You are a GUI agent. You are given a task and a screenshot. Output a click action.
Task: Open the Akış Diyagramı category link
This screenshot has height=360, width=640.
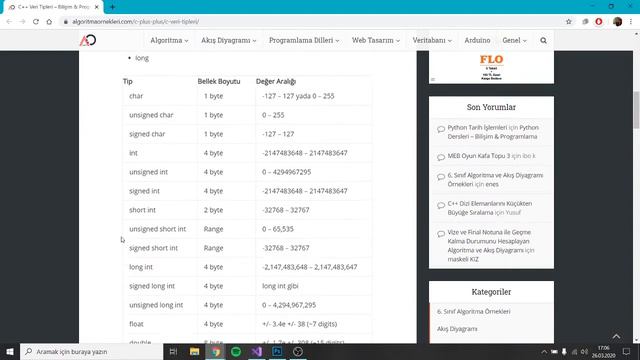(457, 329)
